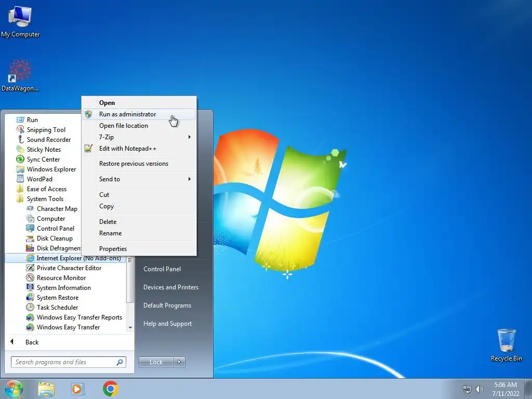Click the Run icon in Start menu
This screenshot has height=399, width=532.
click(x=20, y=120)
